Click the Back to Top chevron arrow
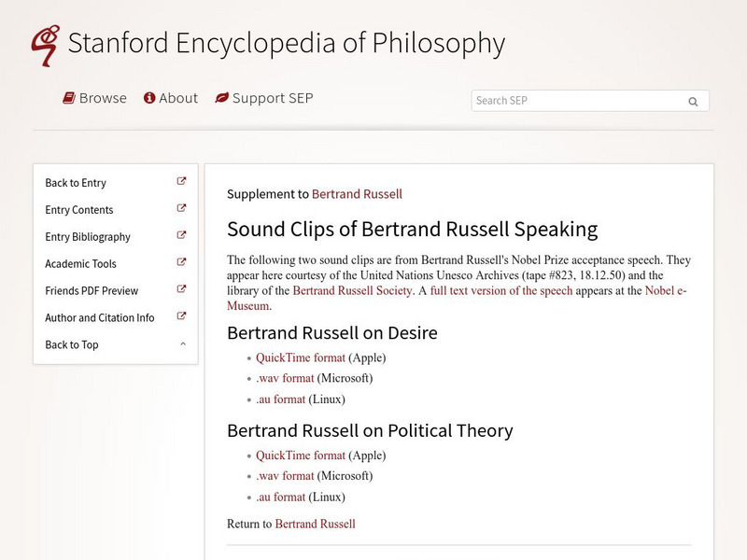Image resolution: width=747 pixels, height=560 pixels. [x=183, y=344]
